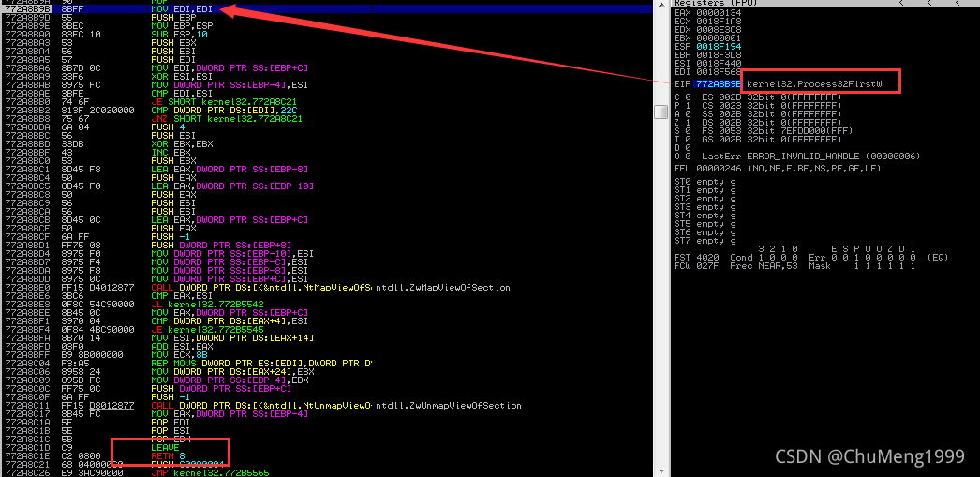This screenshot has height=477, width=980.
Task: Click JE kernel32.772B5545 jump line
Action: [x=208, y=328]
